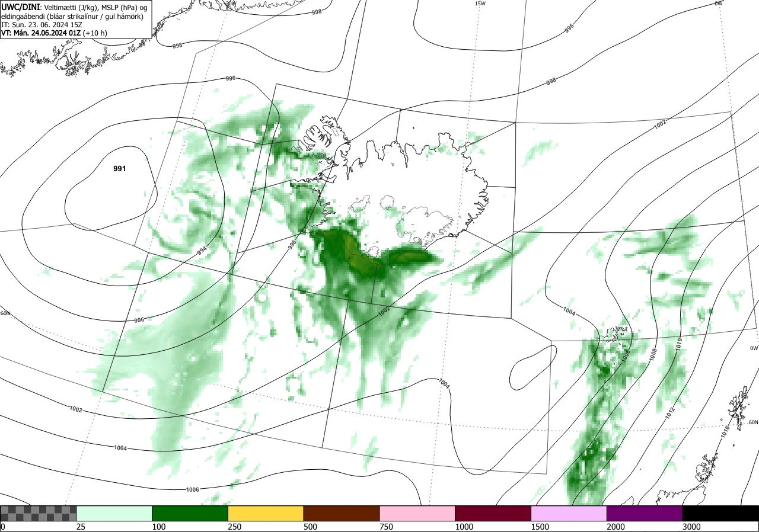
Task: Click the light green 25–100 legend swatch
Action: [x=114, y=513]
